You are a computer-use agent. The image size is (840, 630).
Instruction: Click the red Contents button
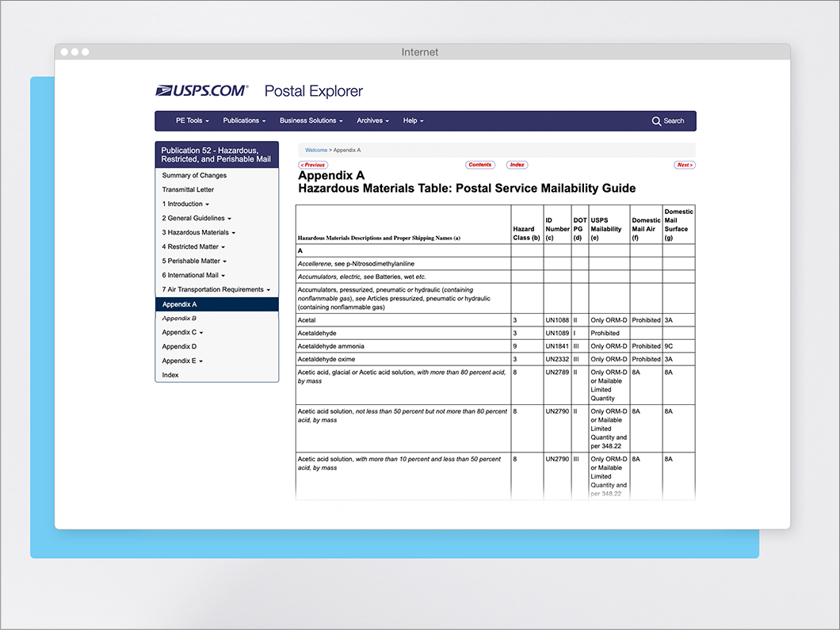[x=480, y=165]
